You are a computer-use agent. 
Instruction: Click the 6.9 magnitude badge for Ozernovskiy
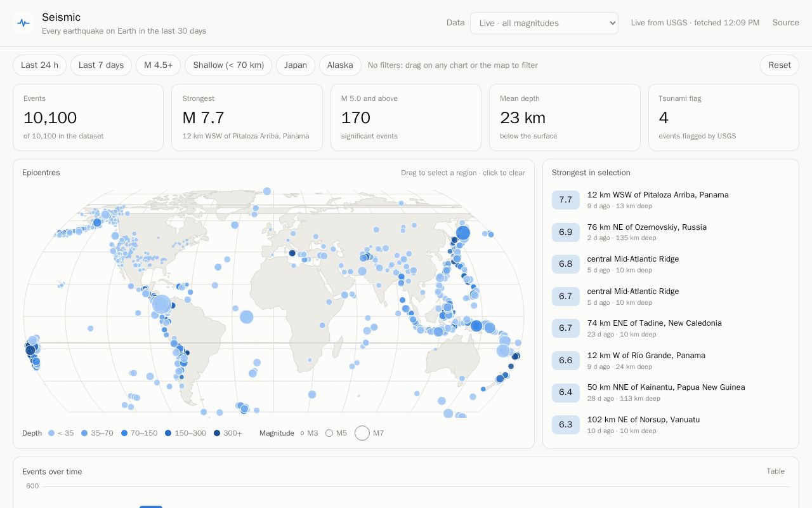click(565, 232)
